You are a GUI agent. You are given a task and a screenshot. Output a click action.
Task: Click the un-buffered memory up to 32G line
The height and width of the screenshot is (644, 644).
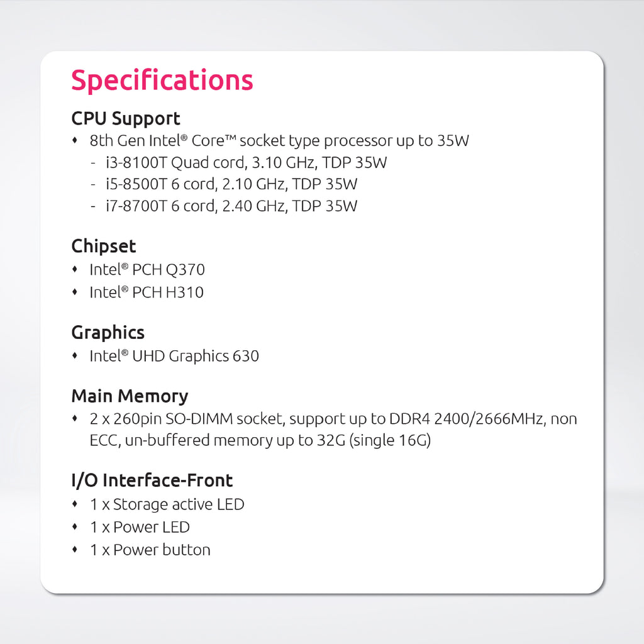260,440
